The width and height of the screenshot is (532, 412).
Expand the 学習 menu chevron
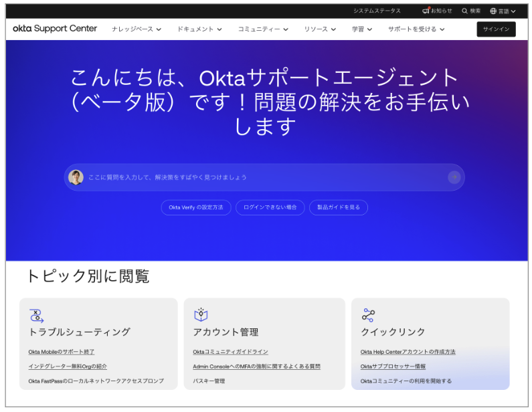pyautogui.click(x=369, y=29)
